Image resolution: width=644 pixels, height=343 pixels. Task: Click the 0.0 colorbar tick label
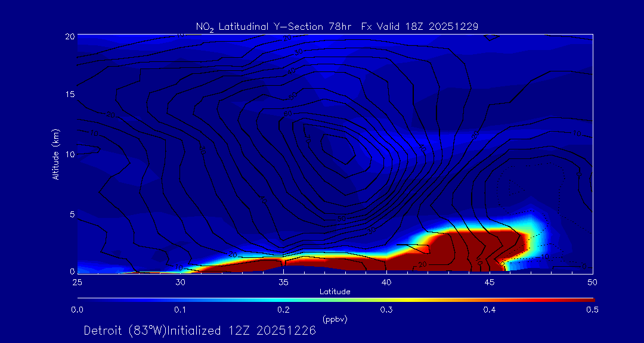point(77,310)
